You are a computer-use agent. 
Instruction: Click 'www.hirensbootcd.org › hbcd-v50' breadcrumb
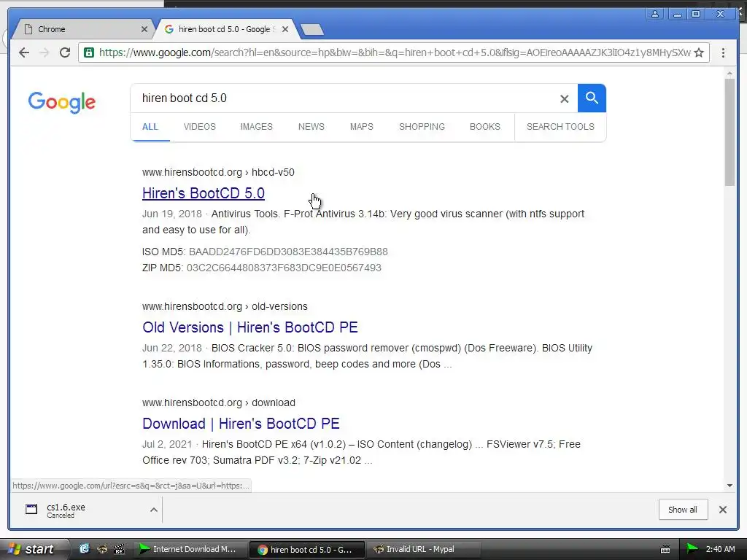pos(218,172)
